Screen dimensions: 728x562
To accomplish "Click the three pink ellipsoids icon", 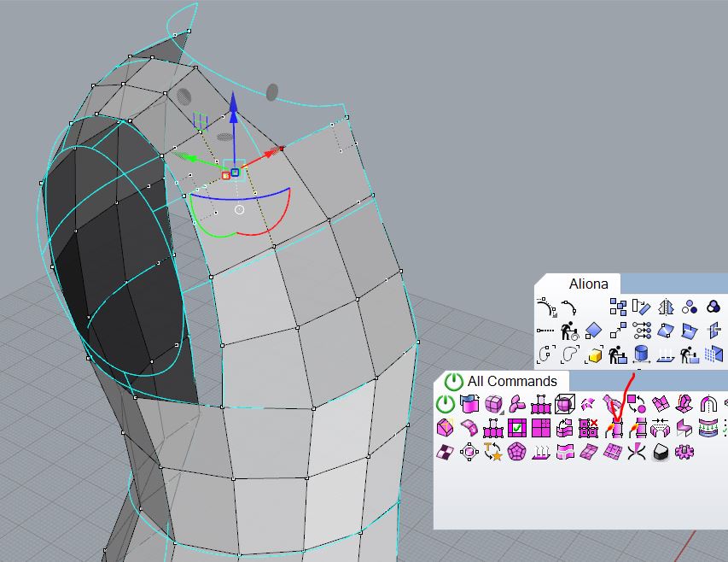I will click(516, 404).
